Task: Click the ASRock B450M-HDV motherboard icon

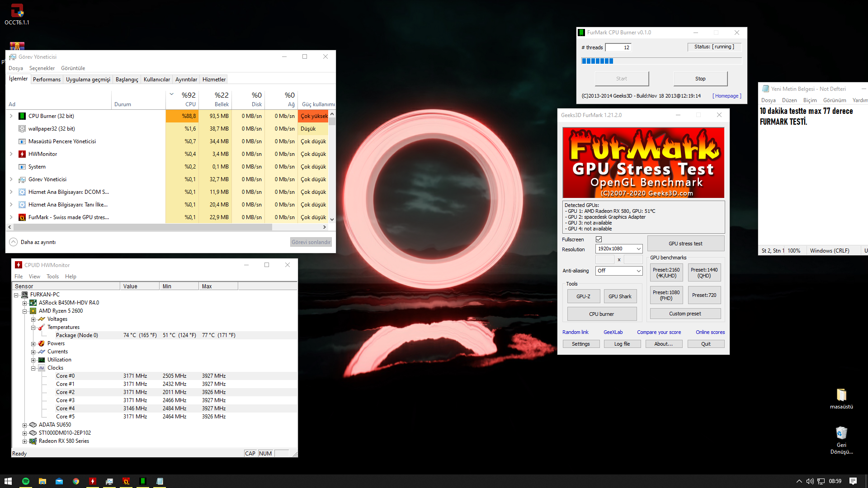Action: click(x=33, y=303)
